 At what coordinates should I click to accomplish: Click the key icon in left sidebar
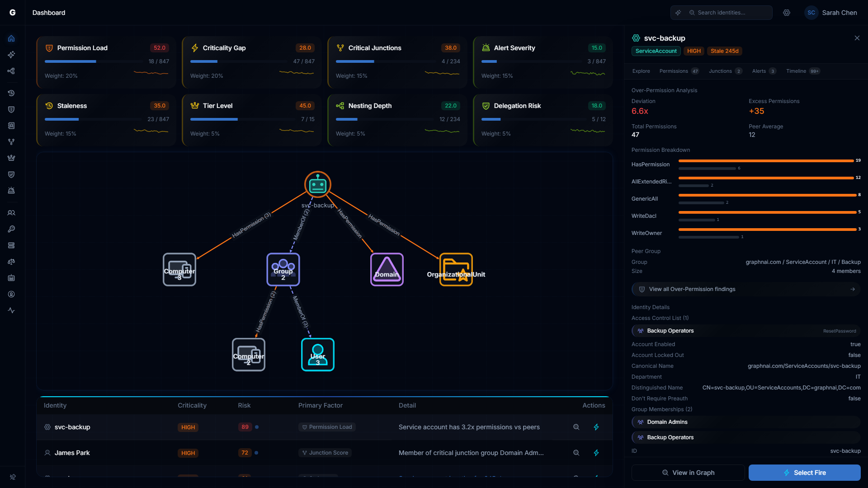pos(11,229)
